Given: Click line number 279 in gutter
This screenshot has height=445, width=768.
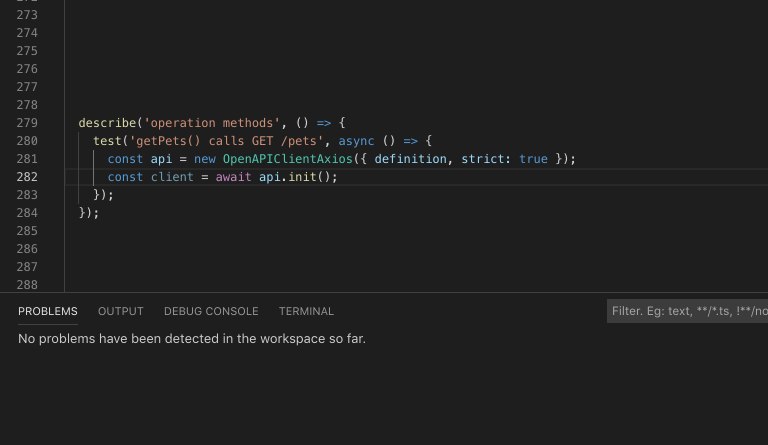Looking at the screenshot, I should pos(27,123).
